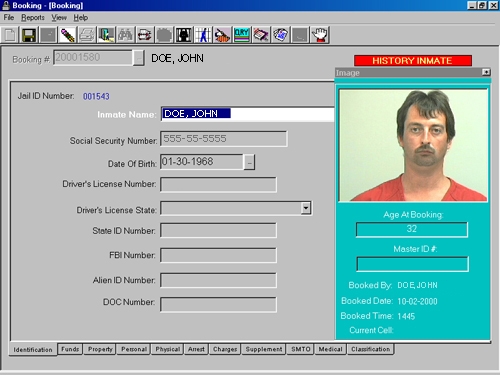Viewport: 500px width, 375px height.
Task: Click the blue walking figure icon
Action: click(x=203, y=35)
